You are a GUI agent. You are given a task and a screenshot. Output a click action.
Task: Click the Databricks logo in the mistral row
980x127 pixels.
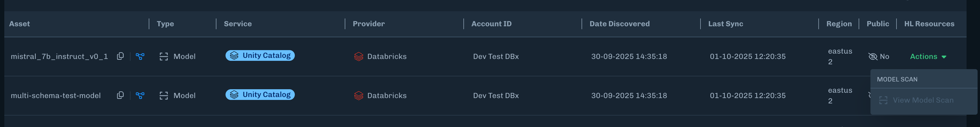tap(358, 57)
